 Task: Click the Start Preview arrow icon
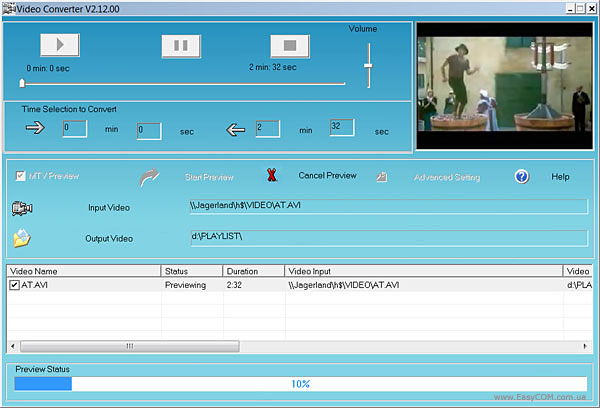pos(149,176)
